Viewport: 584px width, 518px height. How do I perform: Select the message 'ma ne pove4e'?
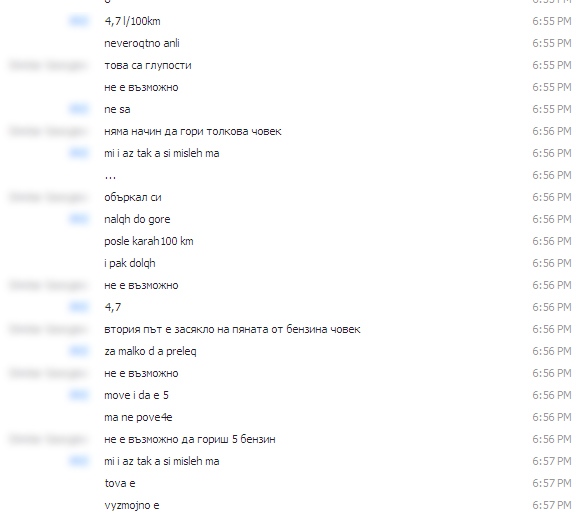(138, 417)
